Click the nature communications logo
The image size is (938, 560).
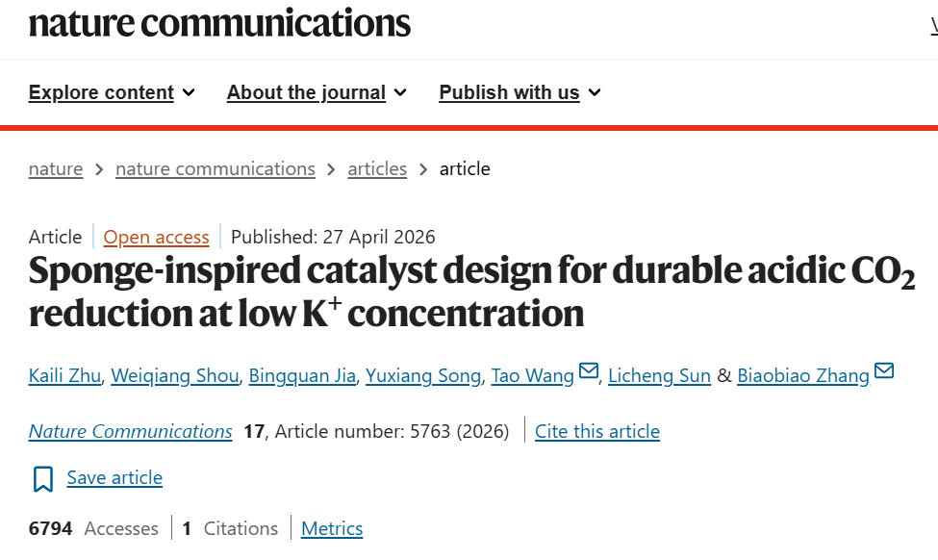[219, 23]
